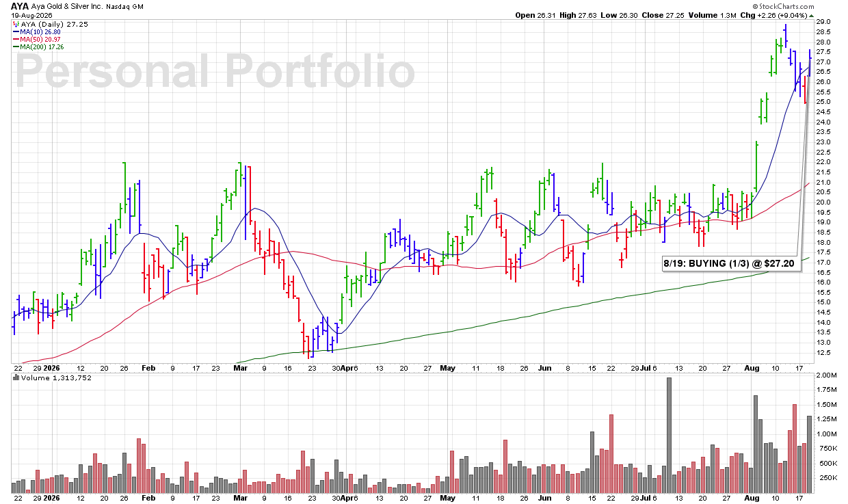848x504 pixels.
Task: Click Jun on the price chart date axis
Action: tap(544, 368)
